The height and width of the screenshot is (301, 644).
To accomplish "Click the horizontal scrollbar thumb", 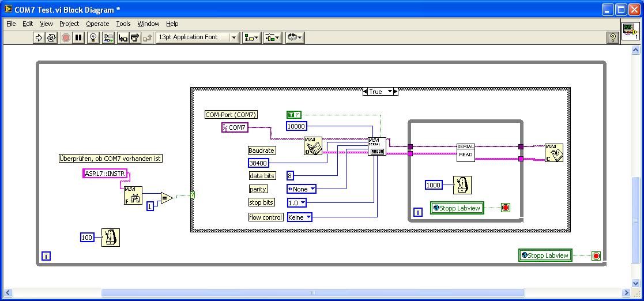I will pyautogui.click(x=313, y=293).
